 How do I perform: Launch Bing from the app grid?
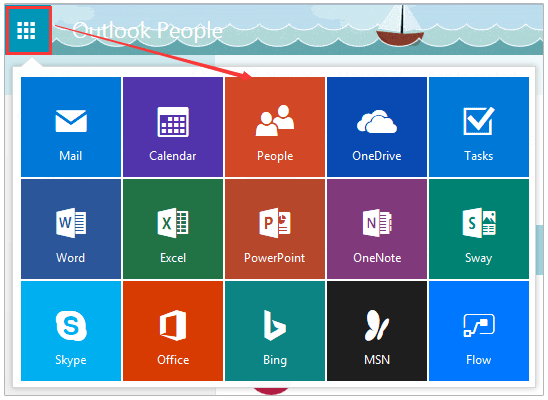[x=275, y=331]
